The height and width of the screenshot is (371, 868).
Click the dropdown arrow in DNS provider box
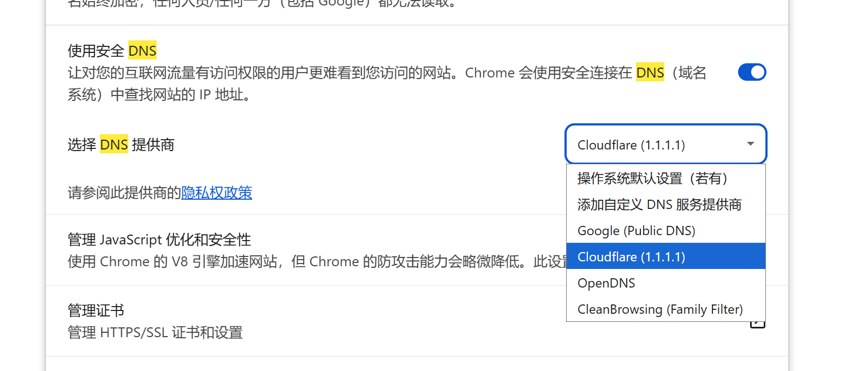pyautogui.click(x=751, y=144)
